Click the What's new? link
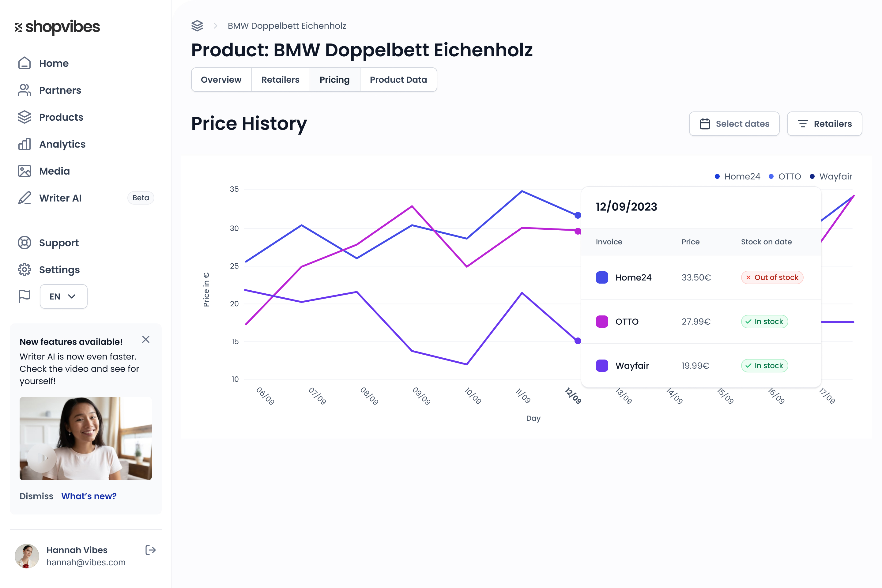The width and height of the screenshot is (882, 588). (89, 496)
